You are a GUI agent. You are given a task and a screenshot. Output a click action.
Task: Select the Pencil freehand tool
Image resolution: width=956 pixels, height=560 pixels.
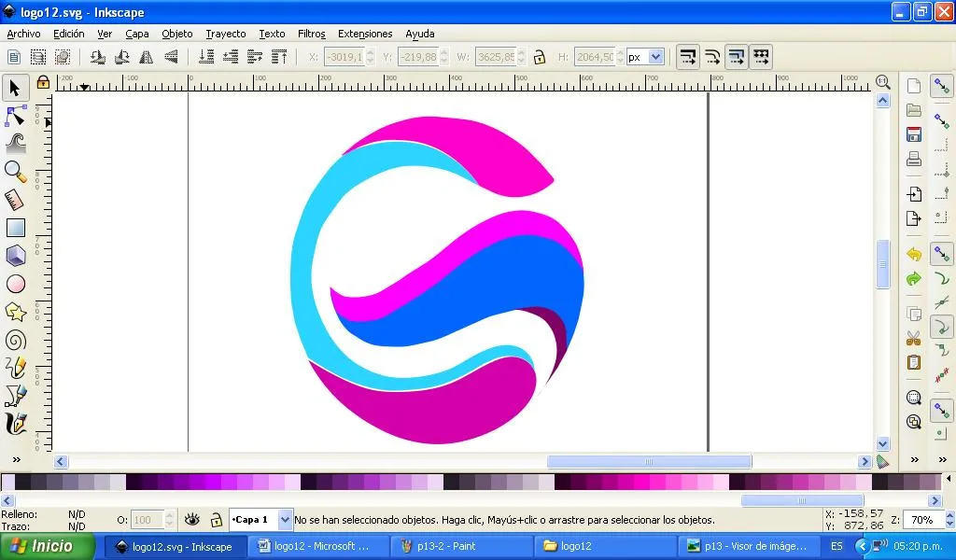(15, 368)
